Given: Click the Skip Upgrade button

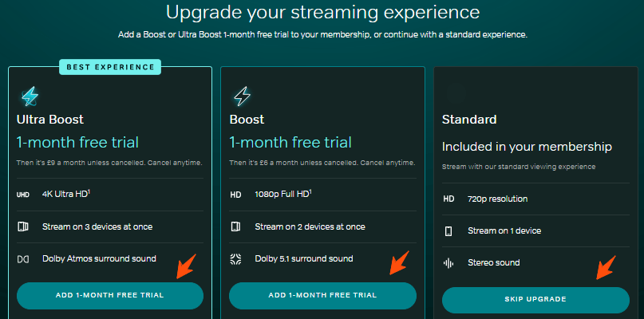Looking at the screenshot, I should pos(535,300).
